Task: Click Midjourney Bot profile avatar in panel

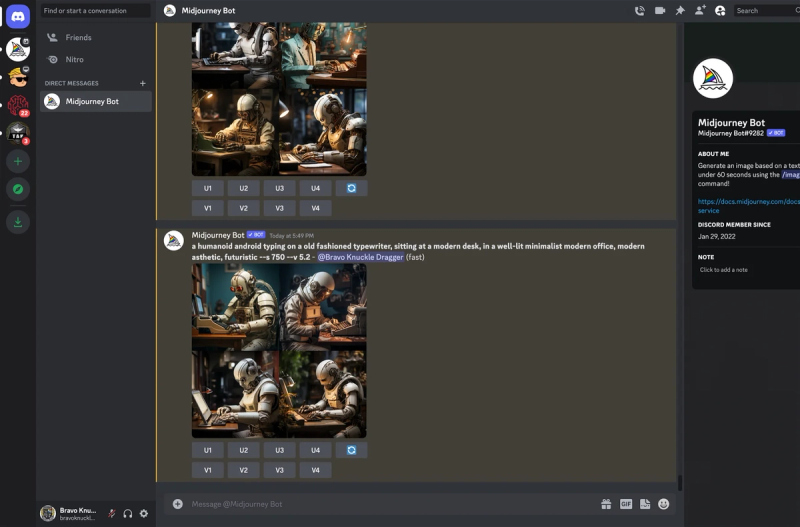Action: point(713,79)
